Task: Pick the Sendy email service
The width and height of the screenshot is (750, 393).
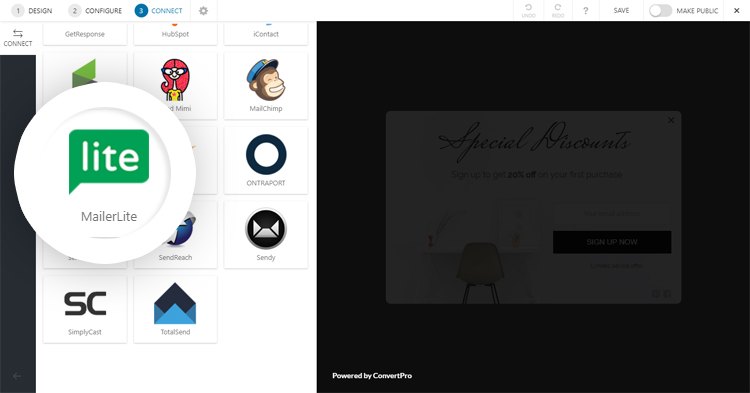Action: [x=266, y=235]
